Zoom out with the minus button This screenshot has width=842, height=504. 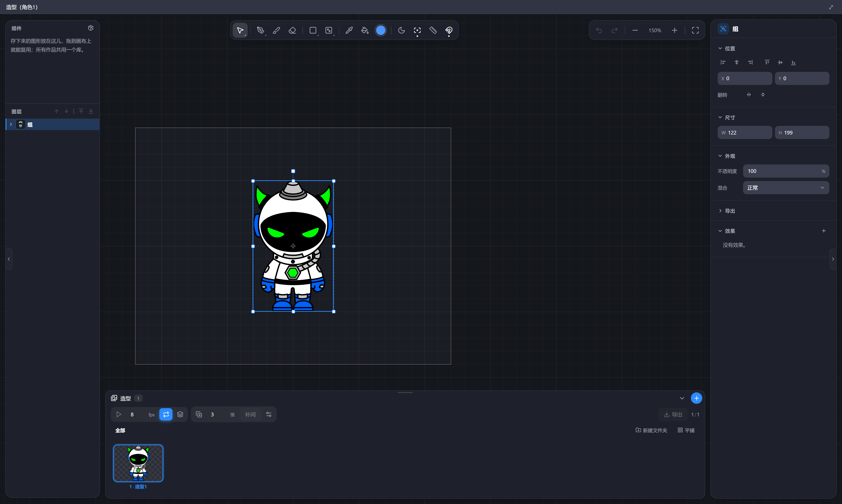pos(635,30)
